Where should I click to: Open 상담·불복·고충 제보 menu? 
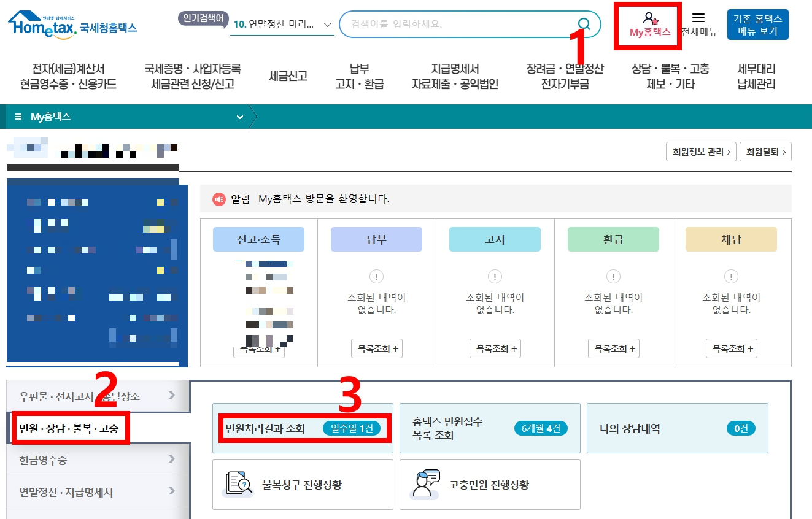tap(670, 77)
